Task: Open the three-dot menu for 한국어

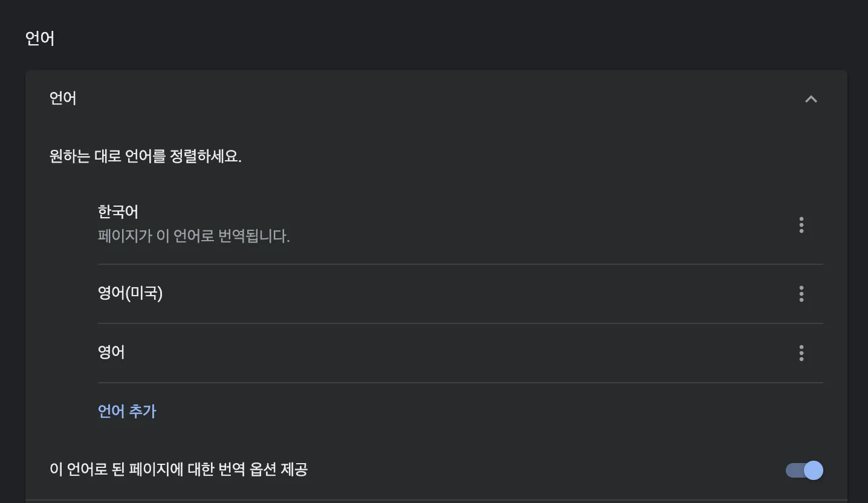Action: coord(801,225)
